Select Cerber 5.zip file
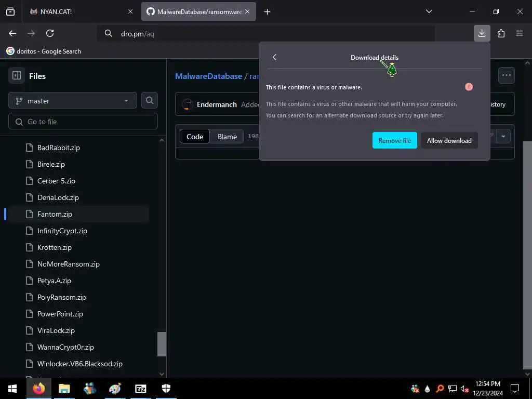The image size is (532, 399). (56, 181)
